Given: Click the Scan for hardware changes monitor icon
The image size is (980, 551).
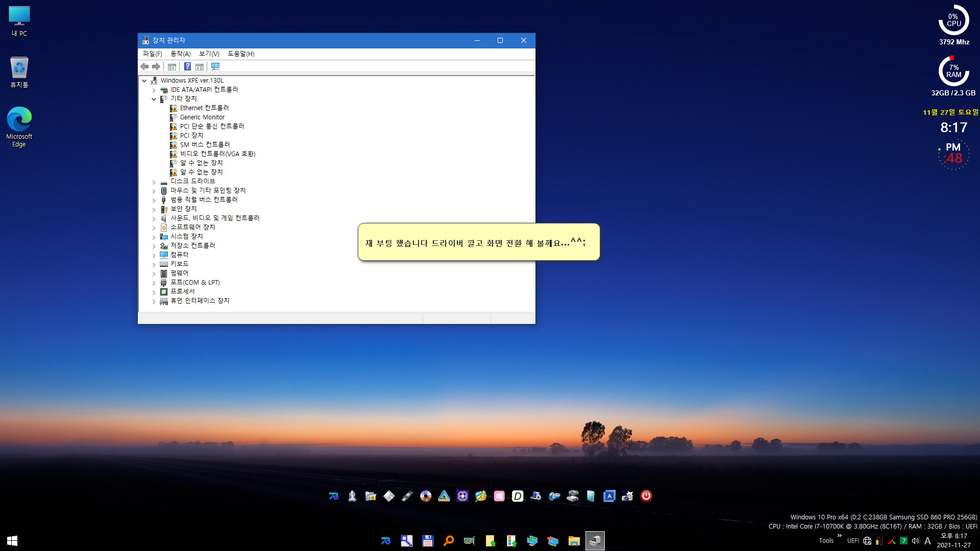Looking at the screenshot, I should click(215, 67).
